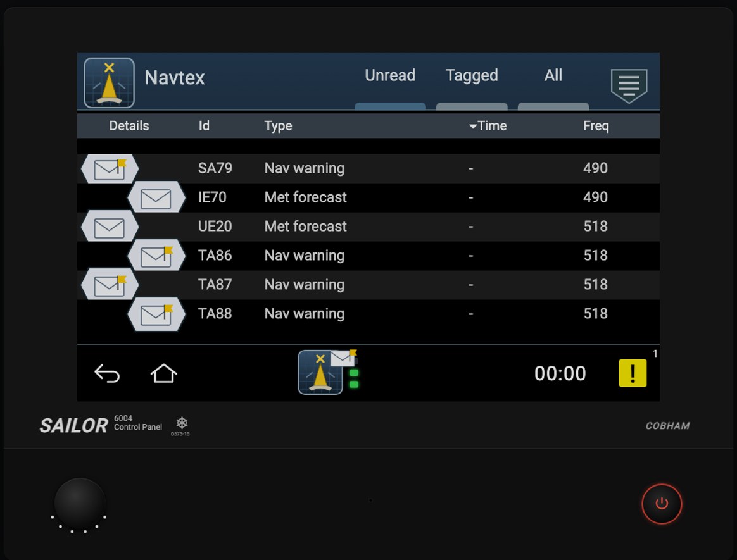Select message Id UE20
Screen dimensions: 737x560
coord(215,227)
